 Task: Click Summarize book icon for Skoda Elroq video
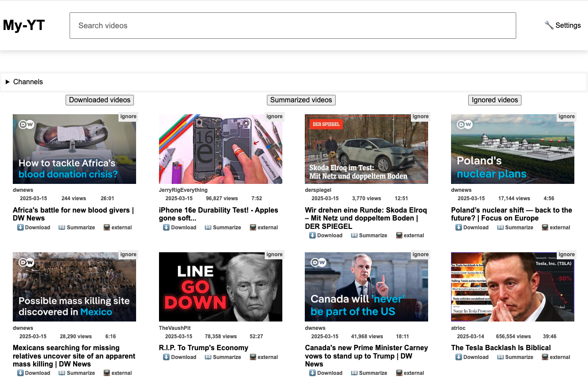pos(354,235)
